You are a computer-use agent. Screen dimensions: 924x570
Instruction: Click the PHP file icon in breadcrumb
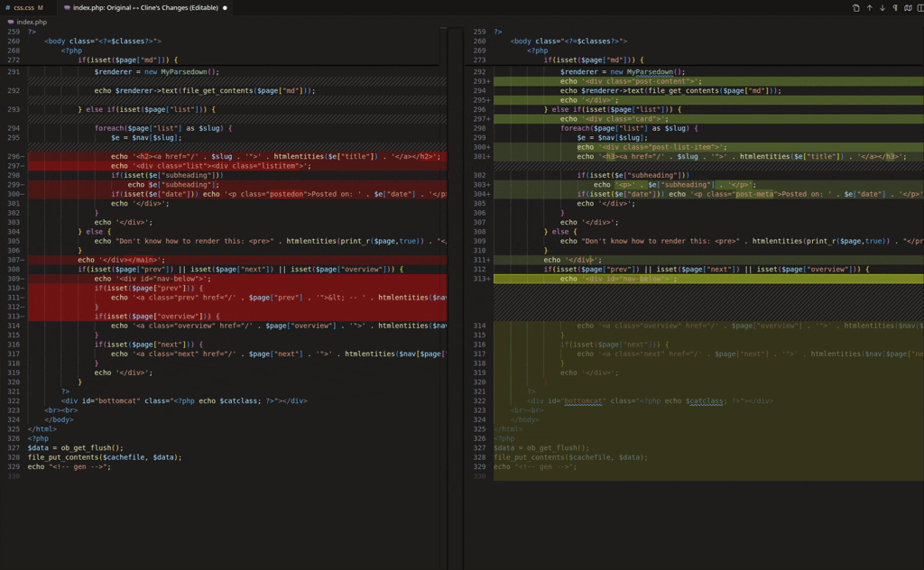pyautogui.click(x=10, y=22)
